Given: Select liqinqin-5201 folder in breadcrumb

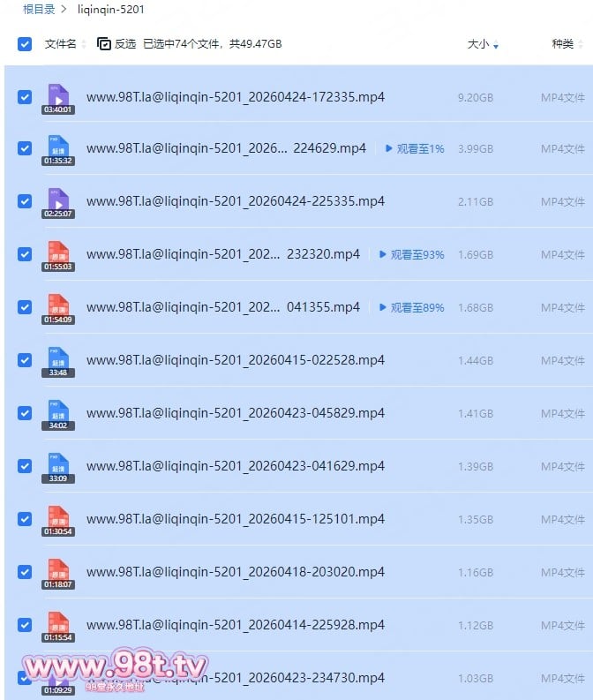Looking at the screenshot, I should pos(110,10).
